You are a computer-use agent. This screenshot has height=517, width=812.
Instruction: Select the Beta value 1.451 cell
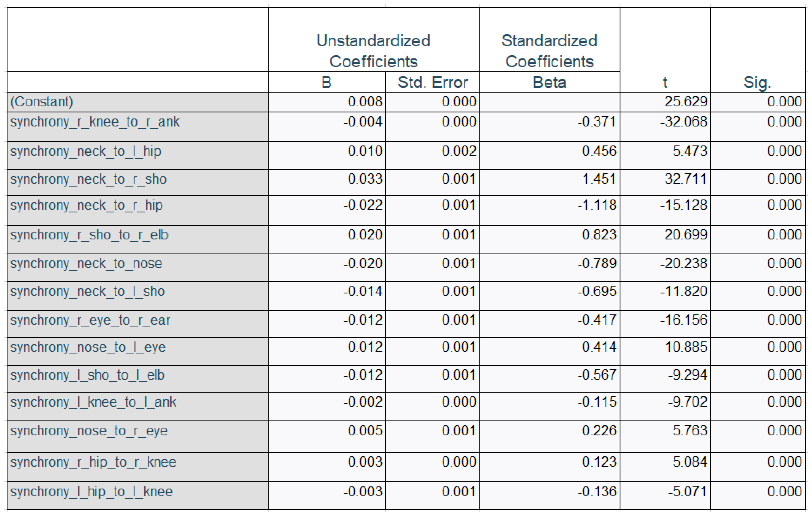click(x=599, y=179)
